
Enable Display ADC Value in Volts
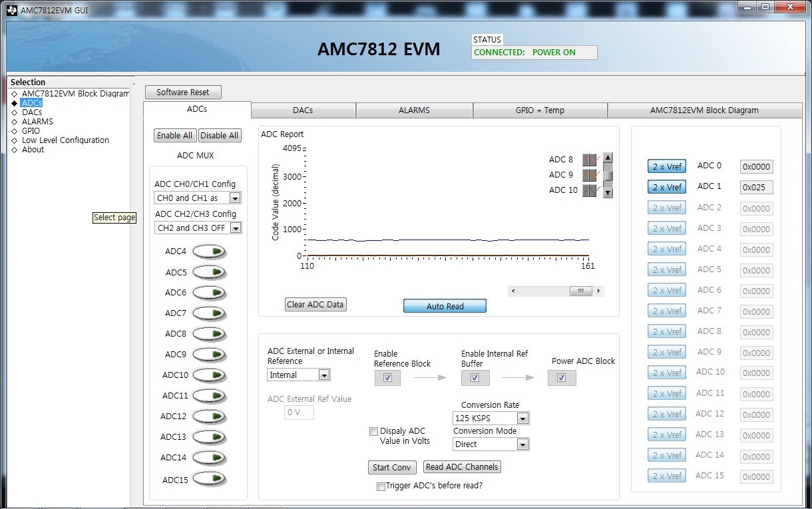click(x=374, y=432)
